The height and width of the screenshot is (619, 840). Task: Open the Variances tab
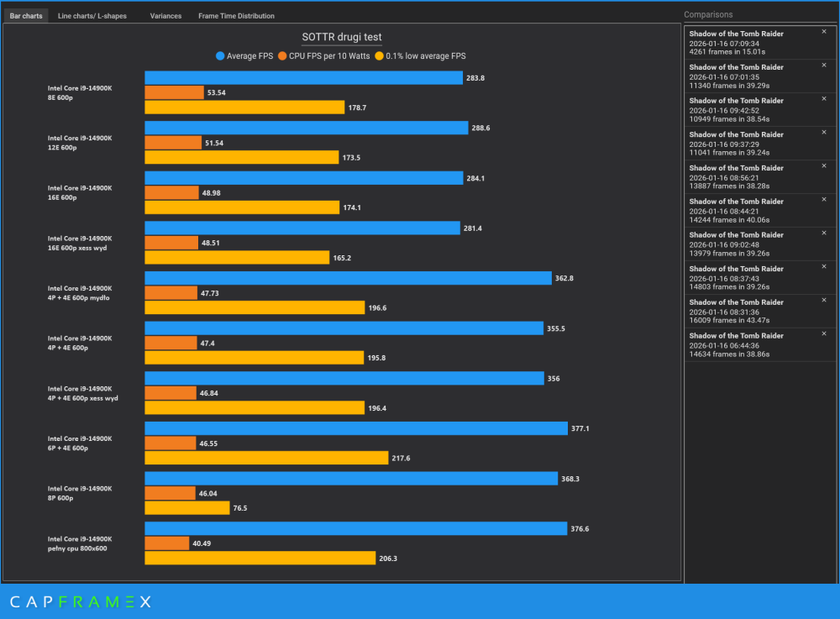(x=165, y=16)
